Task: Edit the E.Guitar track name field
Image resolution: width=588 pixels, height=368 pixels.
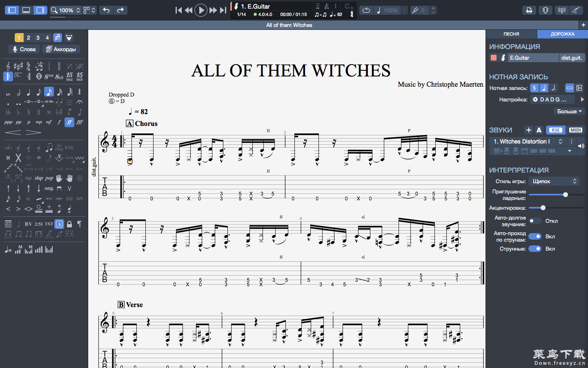Action: (x=533, y=58)
